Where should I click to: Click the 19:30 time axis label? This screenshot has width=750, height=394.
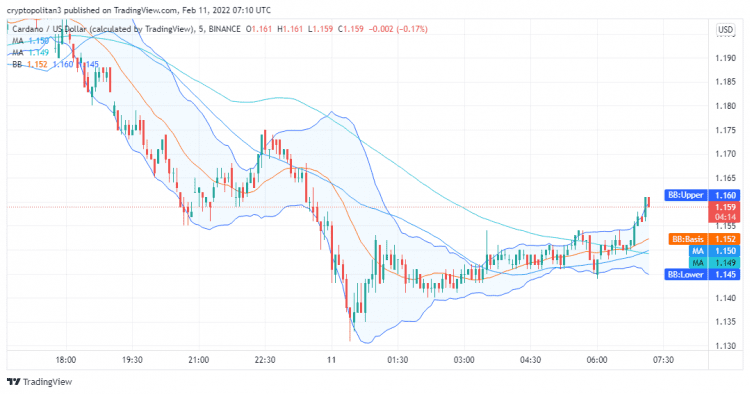coord(132,360)
